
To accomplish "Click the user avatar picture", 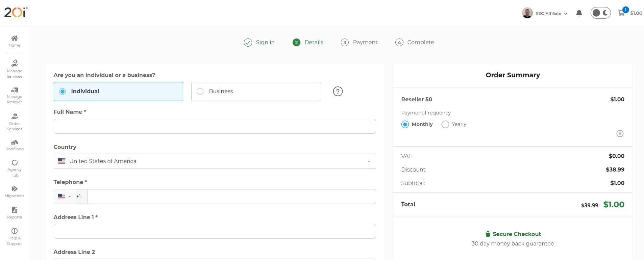I will [x=527, y=13].
